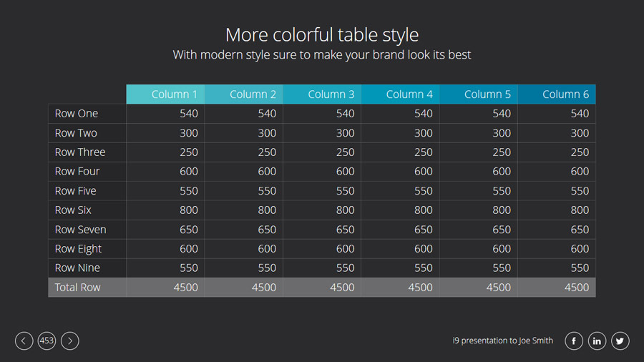Select the Total Row label cell

point(87,288)
